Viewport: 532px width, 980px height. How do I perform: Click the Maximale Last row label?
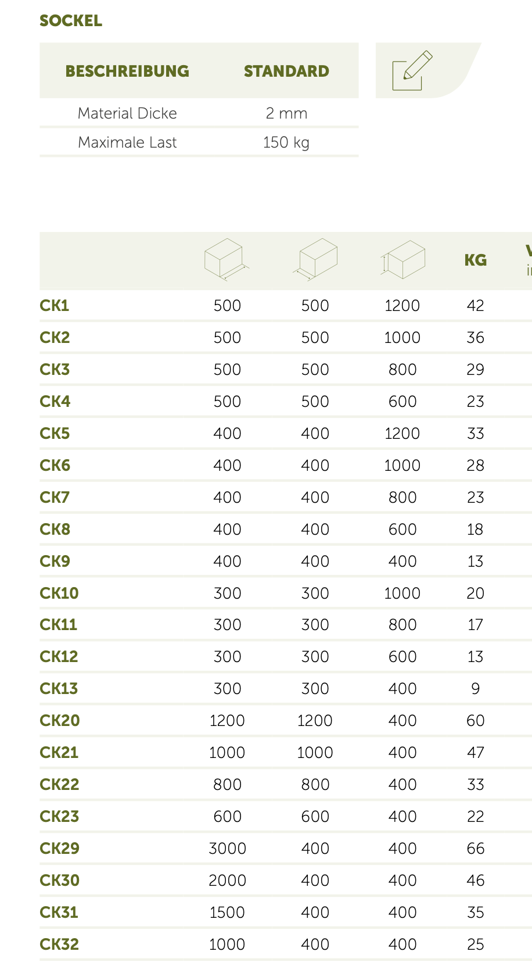(x=127, y=142)
